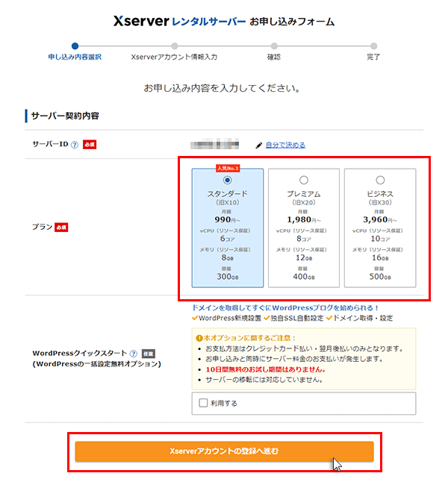Click the 人気No.1 badge
The height and width of the screenshot is (482, 448).
pos(228,168)
